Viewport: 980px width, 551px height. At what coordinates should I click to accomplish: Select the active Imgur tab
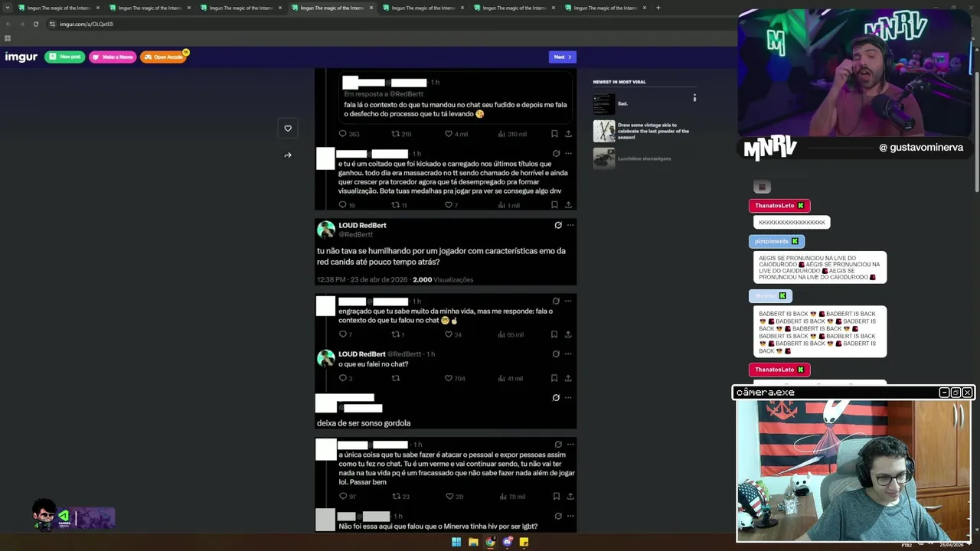[x=333, y=8]
